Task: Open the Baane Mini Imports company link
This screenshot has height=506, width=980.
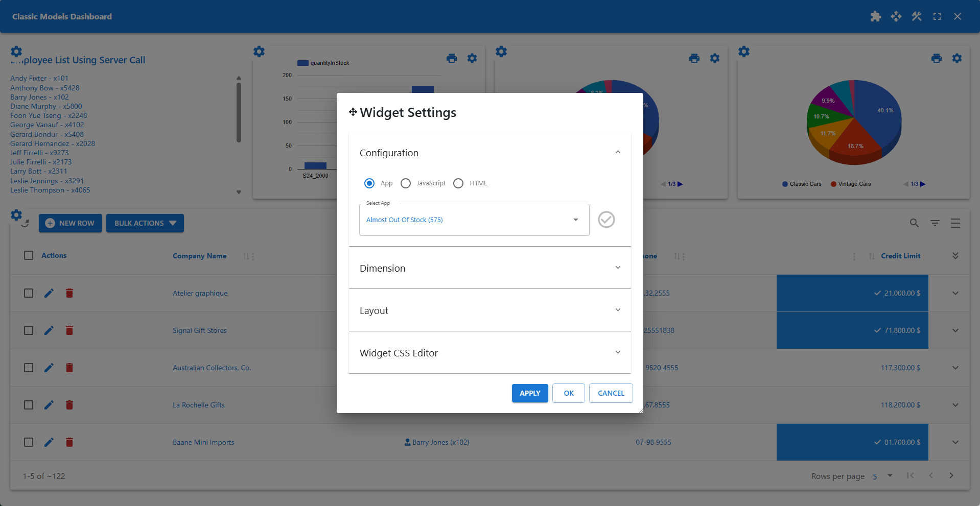Action: point(203,442)
